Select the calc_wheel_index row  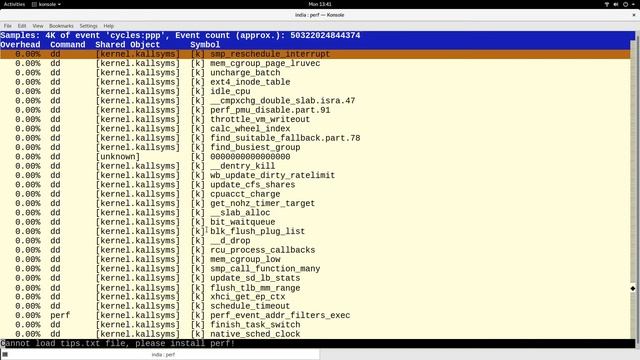point(315,129)
